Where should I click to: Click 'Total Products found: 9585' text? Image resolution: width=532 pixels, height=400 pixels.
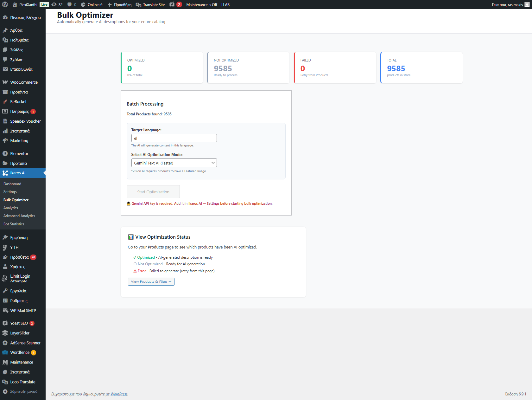149,114
